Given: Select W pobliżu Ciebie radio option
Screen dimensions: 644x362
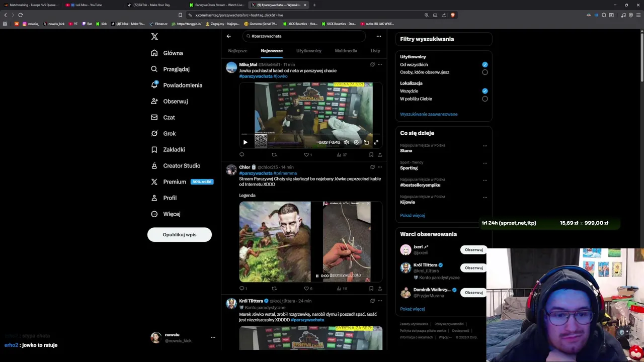Looking at the screenshot, I should [x=485, y=99].
